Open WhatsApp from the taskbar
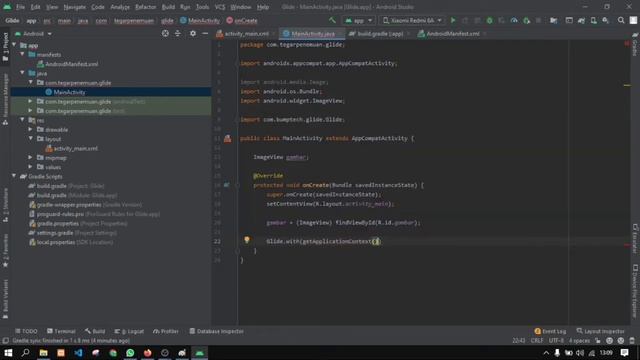 [x=130, y=353]
